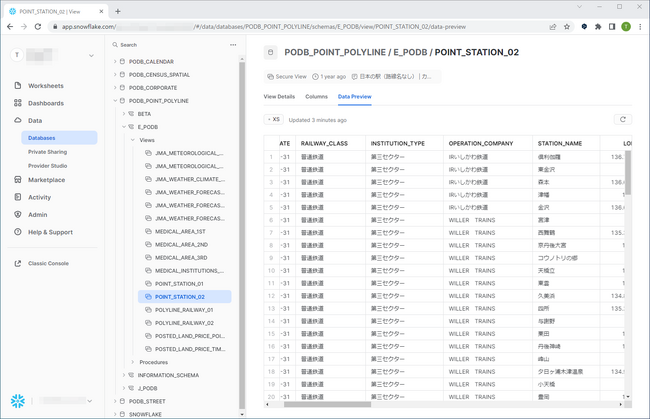Click the view icon beside the page title

click(x=270, y=52)
